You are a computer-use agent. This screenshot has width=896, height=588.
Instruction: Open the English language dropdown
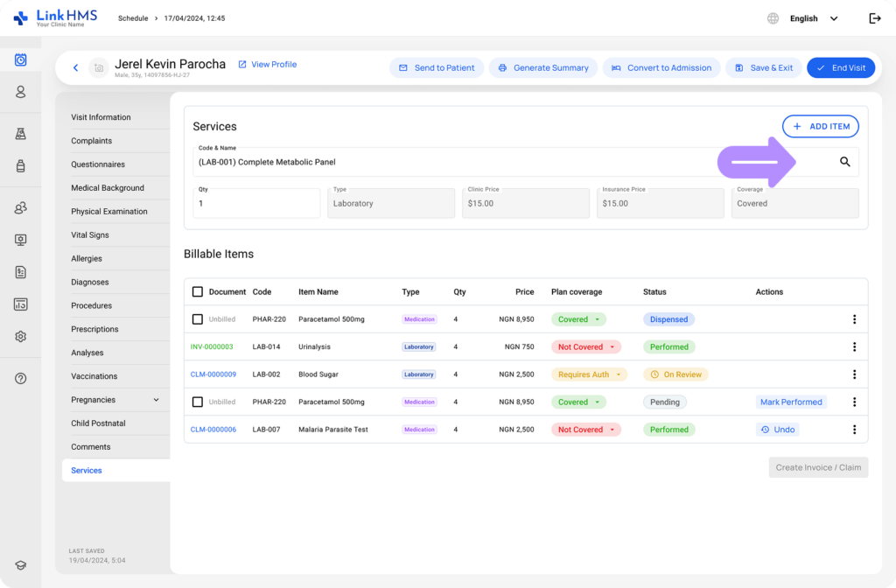(814, 18)
